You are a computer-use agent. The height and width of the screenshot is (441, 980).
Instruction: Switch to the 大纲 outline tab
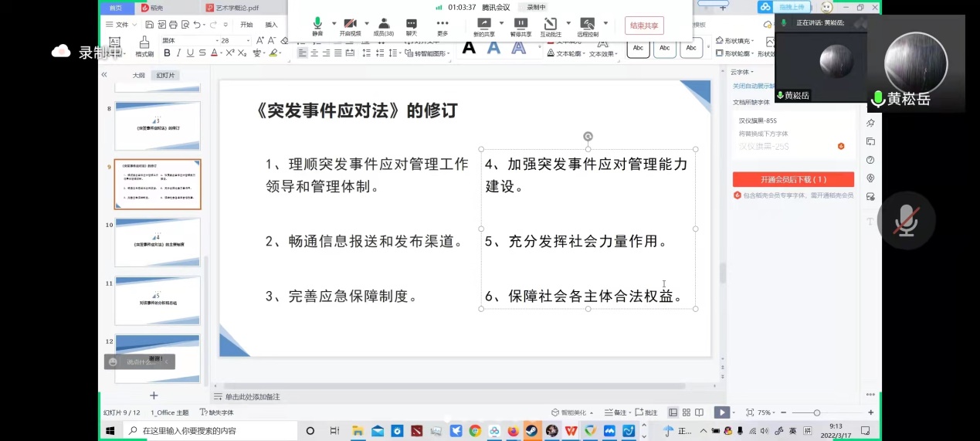138,76
